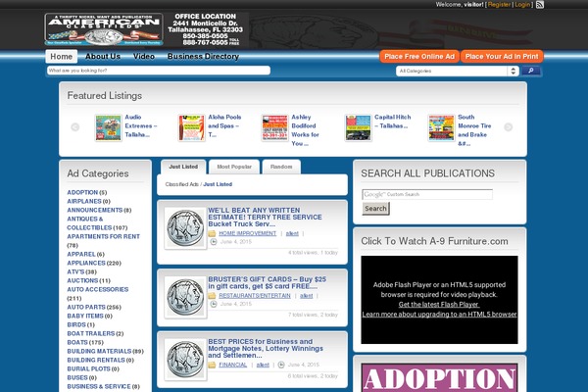Image resolution: width=588 pixels, height=392 pixels.
Task: Click clock icon in FINANCIAL ad row
Action: click(x=281, y=365)
